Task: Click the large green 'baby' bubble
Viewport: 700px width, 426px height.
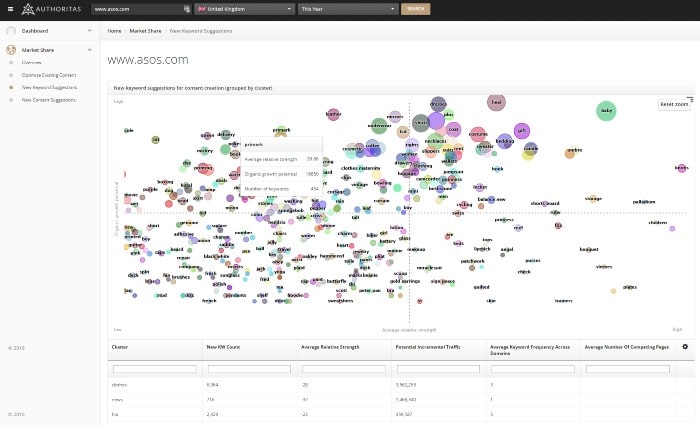Action: [606, 111]
